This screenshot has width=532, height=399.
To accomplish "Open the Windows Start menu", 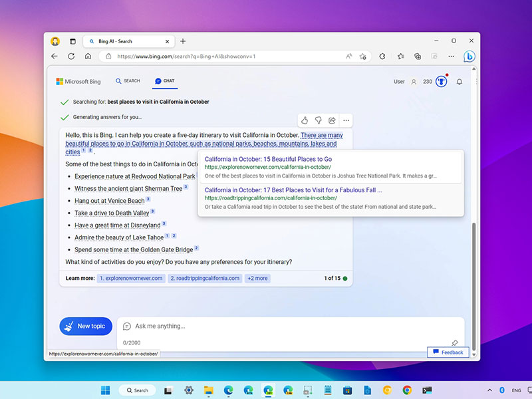I will tap(106, 390).
